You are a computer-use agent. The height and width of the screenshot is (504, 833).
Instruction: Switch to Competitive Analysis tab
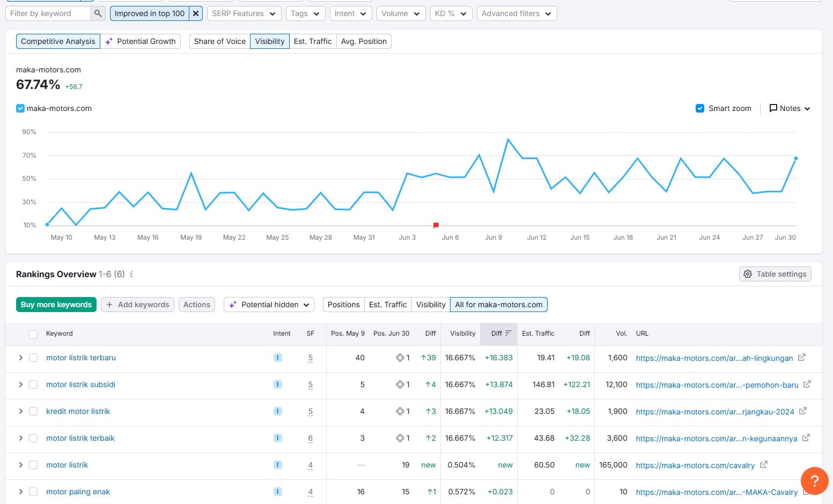(58, 41)
